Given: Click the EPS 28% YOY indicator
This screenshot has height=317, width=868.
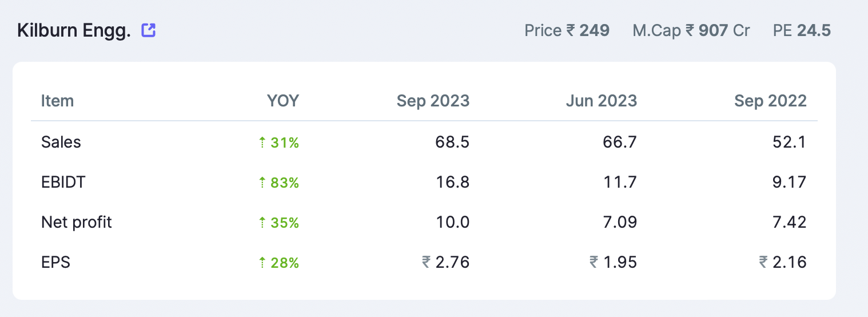Looking at the screenshot, I should 279,263.
